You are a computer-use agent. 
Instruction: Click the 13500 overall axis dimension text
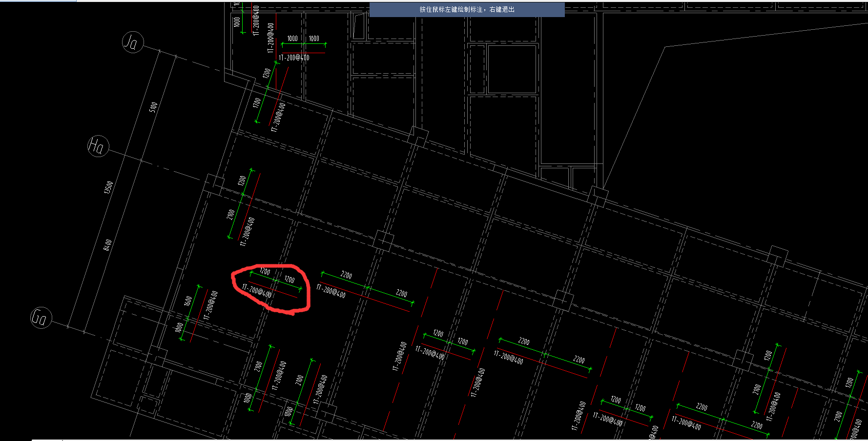click(108, 187)
